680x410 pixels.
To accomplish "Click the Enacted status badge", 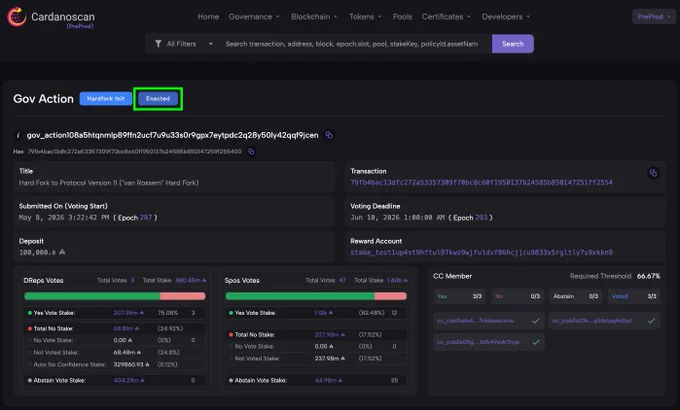I will [158, 99].
